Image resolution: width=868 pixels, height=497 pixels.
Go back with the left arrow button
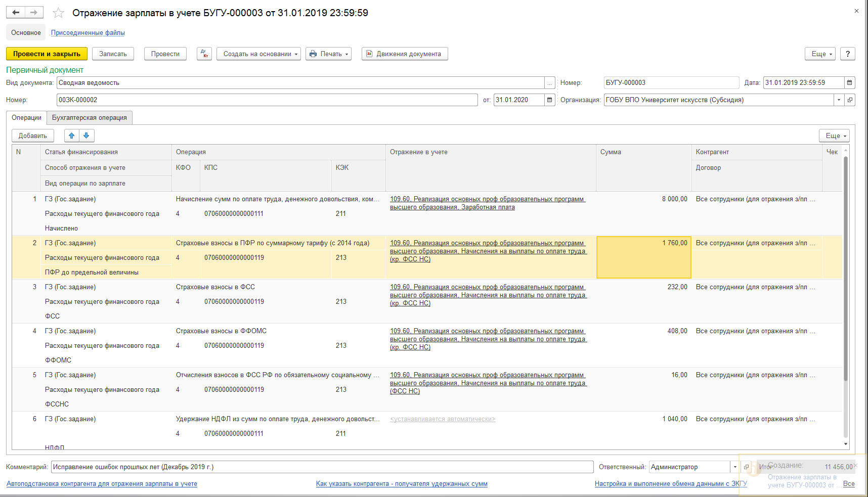tap(16, 13)
